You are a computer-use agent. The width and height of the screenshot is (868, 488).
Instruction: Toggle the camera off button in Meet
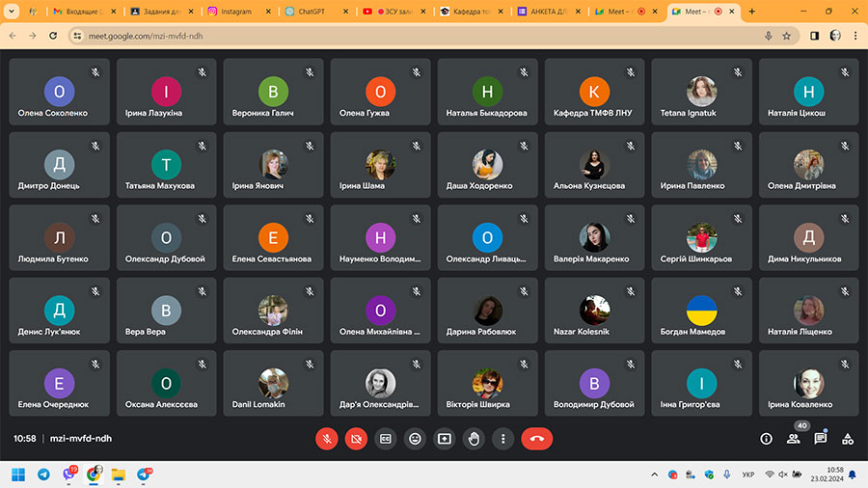click(x=356, y=439)
